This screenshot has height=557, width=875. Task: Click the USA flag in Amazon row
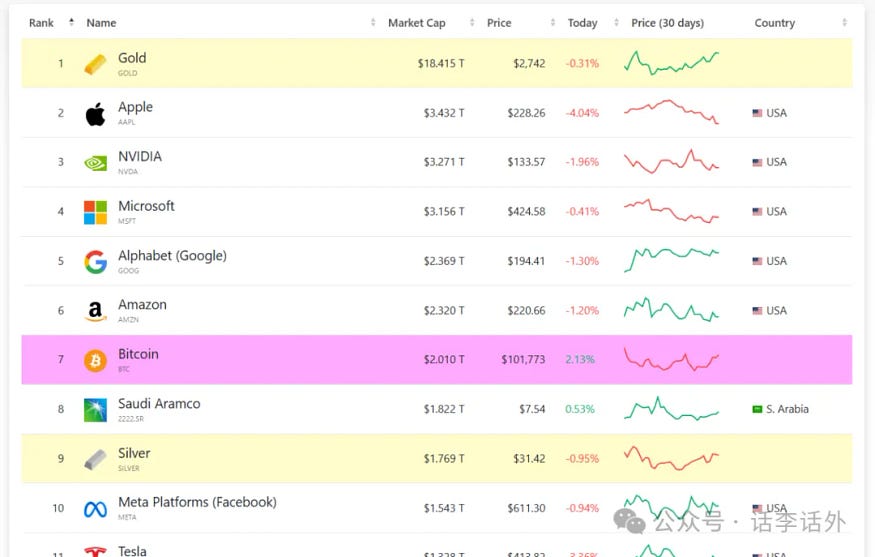point(757,310)
